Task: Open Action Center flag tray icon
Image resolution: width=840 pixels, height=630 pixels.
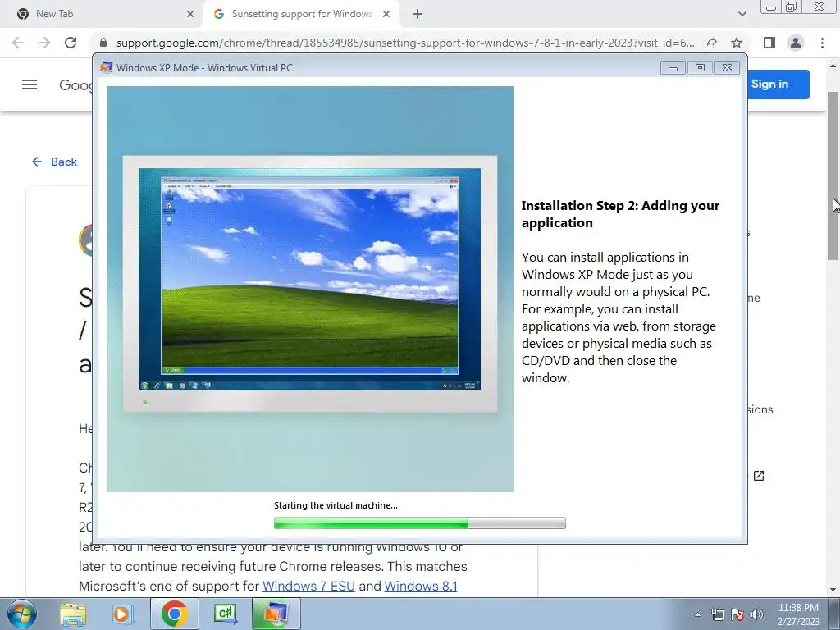Action: (x=737, y=614)
